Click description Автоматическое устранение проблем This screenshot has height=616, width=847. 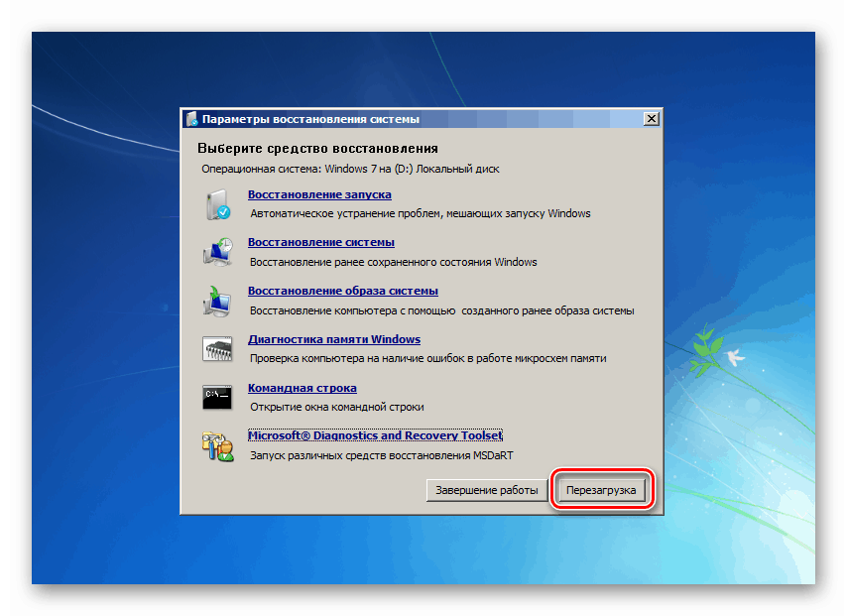coord(421,213)
